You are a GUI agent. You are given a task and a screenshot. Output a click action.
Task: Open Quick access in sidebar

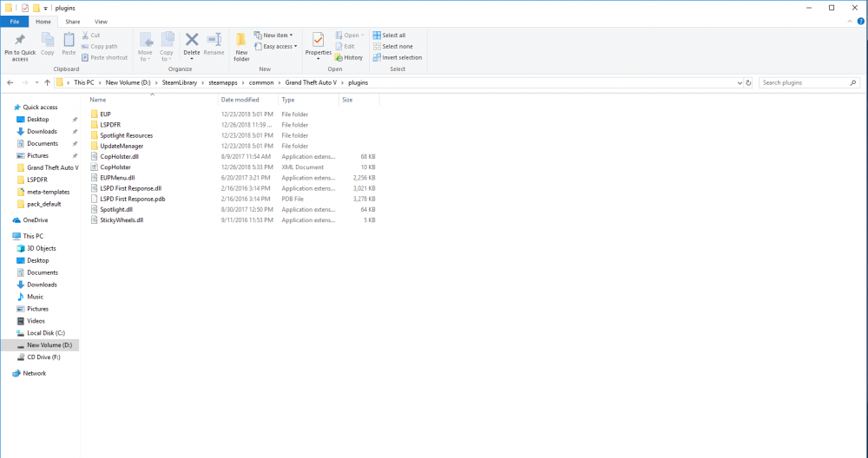coord(40,108)
